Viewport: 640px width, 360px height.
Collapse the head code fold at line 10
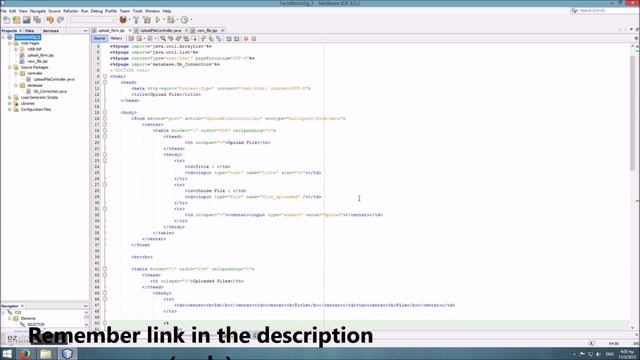(105, 82)
